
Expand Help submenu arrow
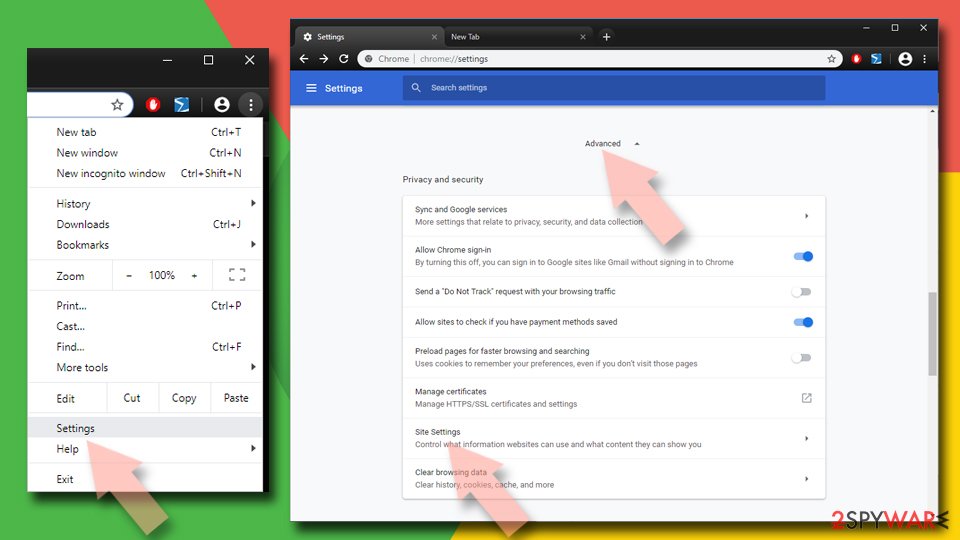(x=253, y=448)
